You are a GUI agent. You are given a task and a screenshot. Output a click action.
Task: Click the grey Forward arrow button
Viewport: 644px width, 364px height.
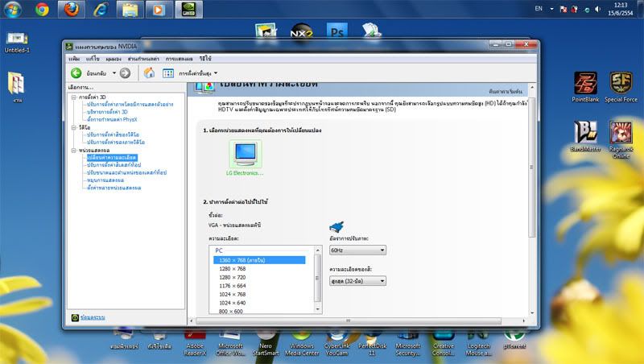[x=125, y=73]
